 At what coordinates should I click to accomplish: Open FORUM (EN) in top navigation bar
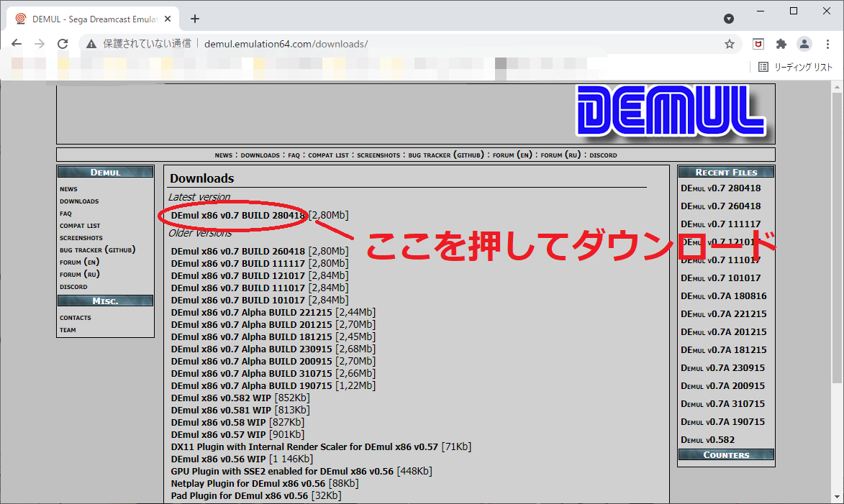pos(512,155)
